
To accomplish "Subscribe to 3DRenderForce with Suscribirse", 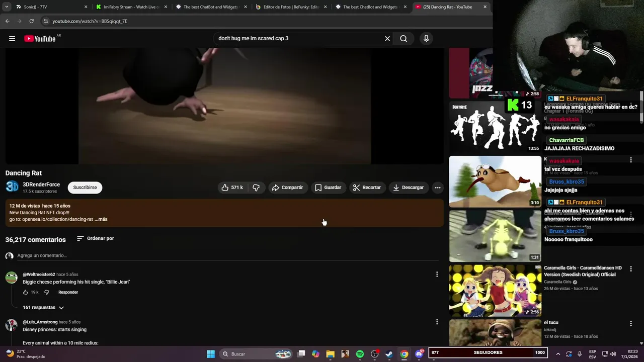I will point(85,188).
